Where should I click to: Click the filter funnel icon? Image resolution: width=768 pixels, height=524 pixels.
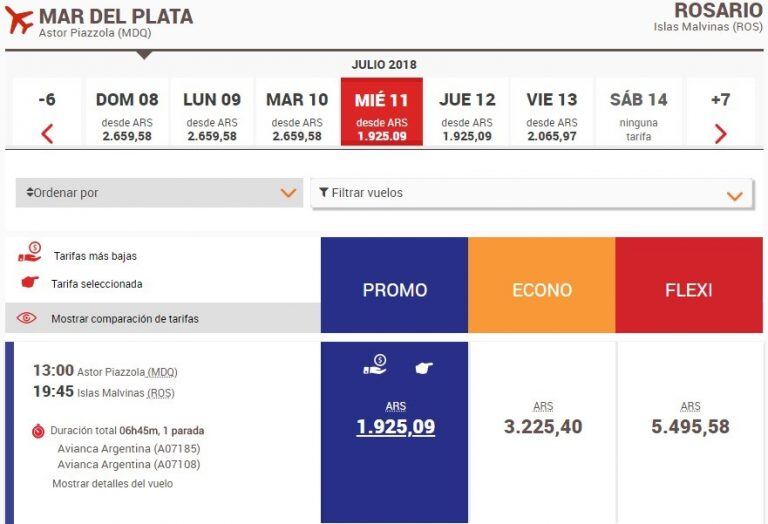point(323,192)
